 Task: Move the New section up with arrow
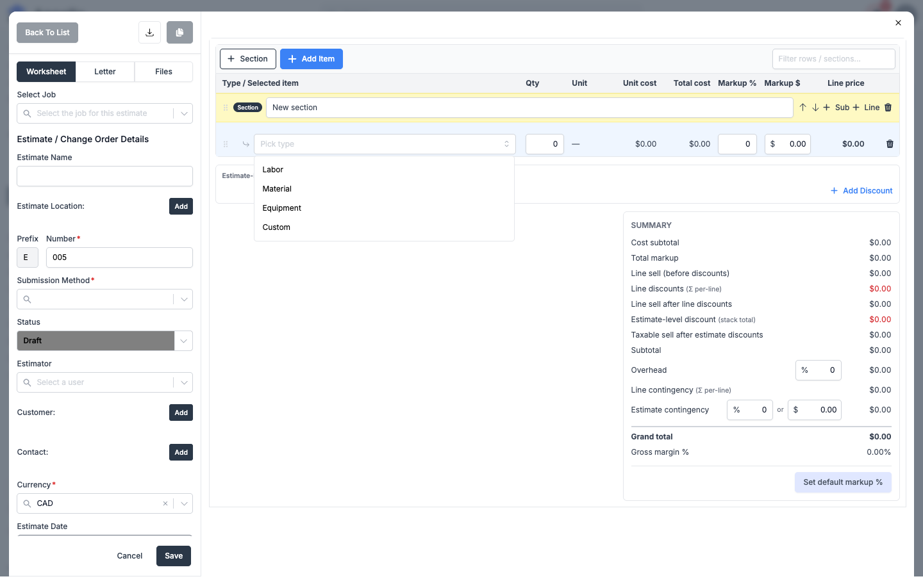pyautogui.click(x=802, y=108)
